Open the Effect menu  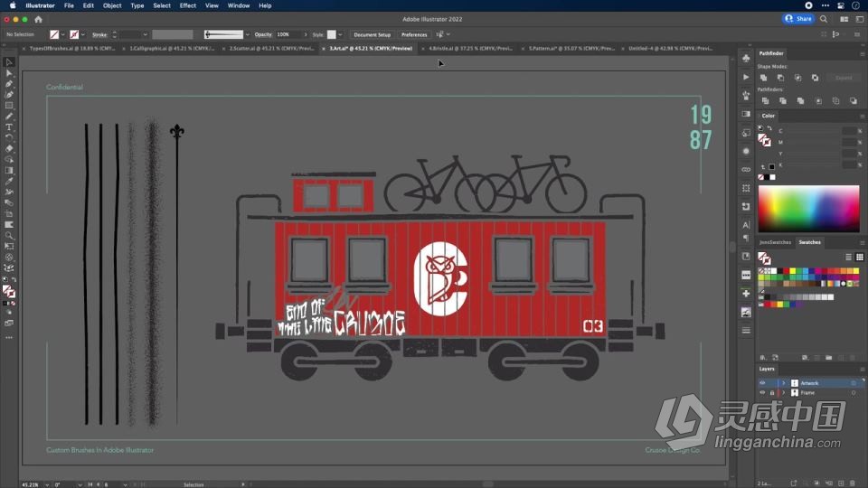click(x=188, y=5)
